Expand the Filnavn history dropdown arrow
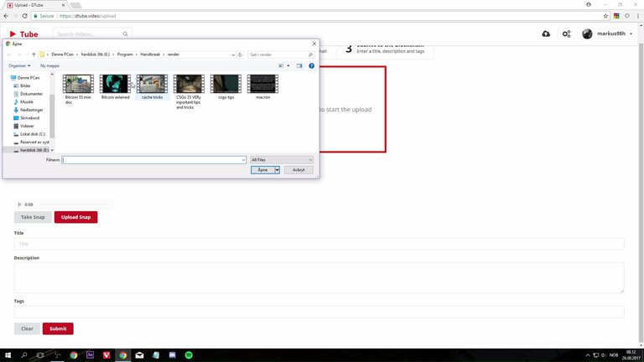The width and height of the screenshot is (644, 362). [x=243, y=160]
